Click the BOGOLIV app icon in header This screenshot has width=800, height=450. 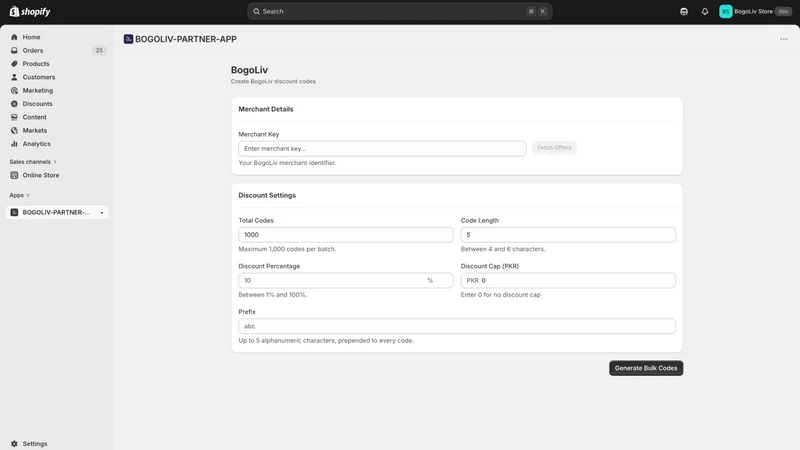[x=129, y=39]
